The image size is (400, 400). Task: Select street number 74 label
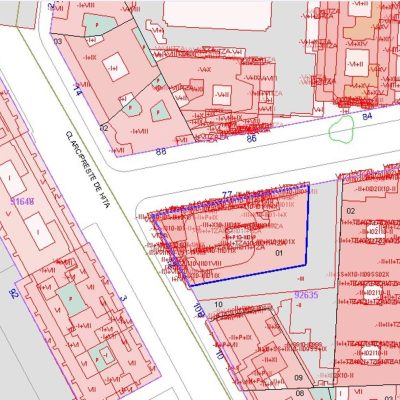[77, 90]
